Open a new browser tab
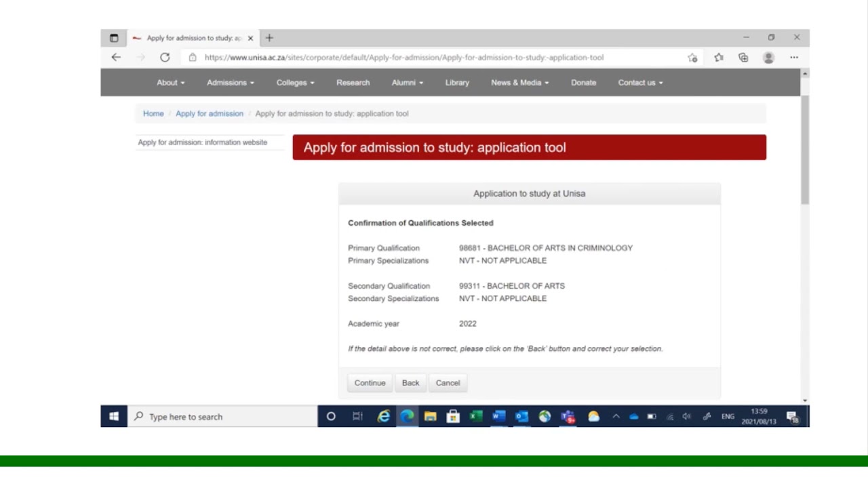Screen dimensions: 868x488 pyautogui.click(x=269, y=38)
